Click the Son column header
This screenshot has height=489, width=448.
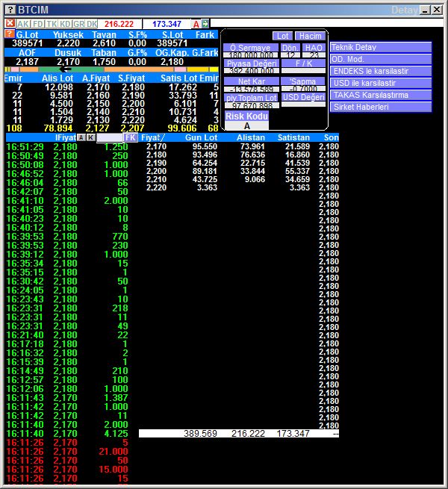[x=331, y=137]
